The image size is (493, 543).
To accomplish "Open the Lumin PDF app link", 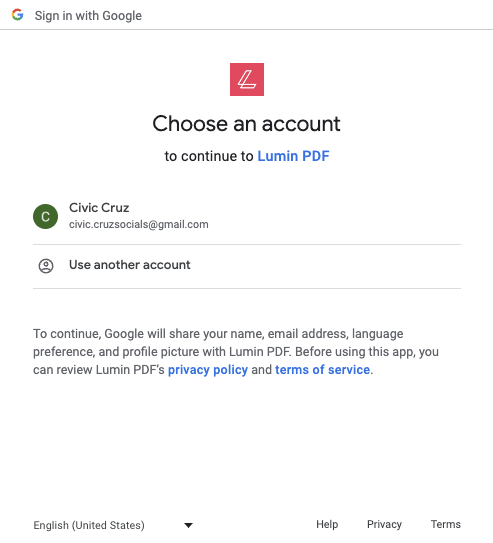I will pos(293,156).
